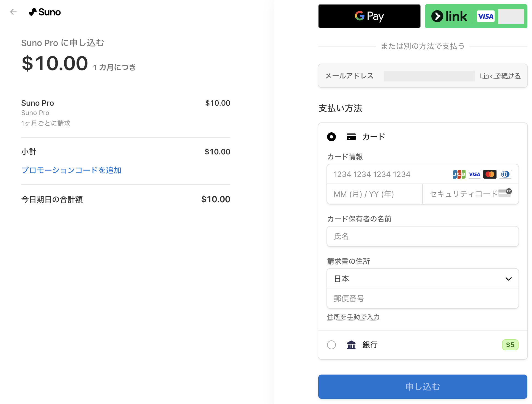Click the CVC card hint icon
The width and height of the screenshot is (532, 404).
point(505,193)
